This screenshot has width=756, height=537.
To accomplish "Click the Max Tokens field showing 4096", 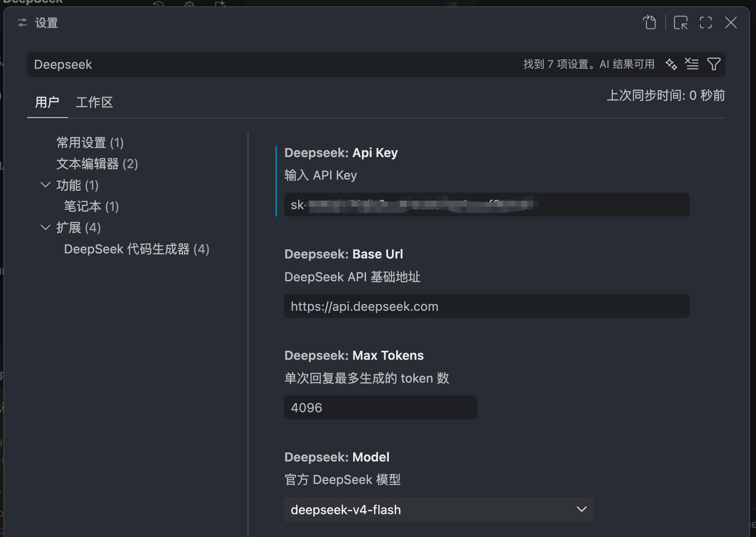I will point(380,407).
